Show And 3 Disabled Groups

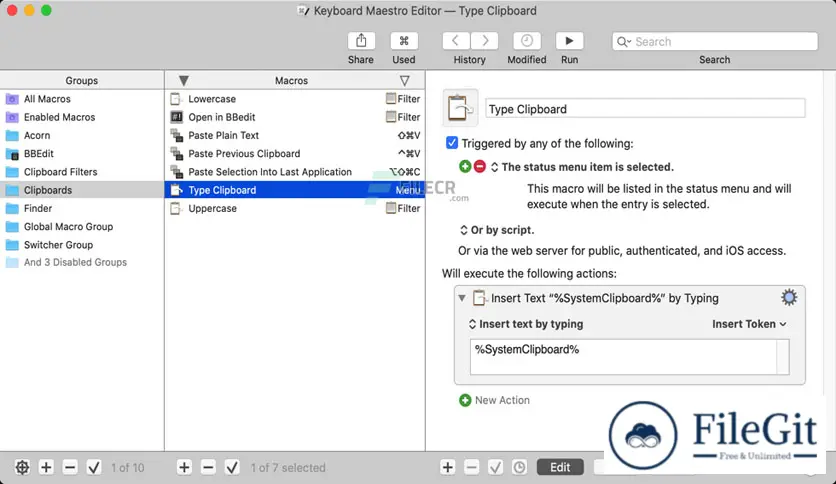pyautogui.click(x=82, y=262)
